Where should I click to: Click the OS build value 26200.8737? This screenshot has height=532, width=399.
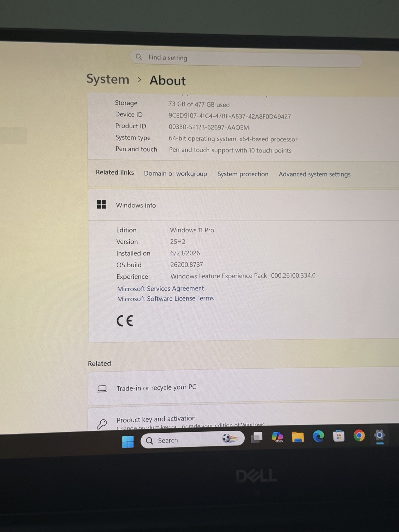(187, 265)
